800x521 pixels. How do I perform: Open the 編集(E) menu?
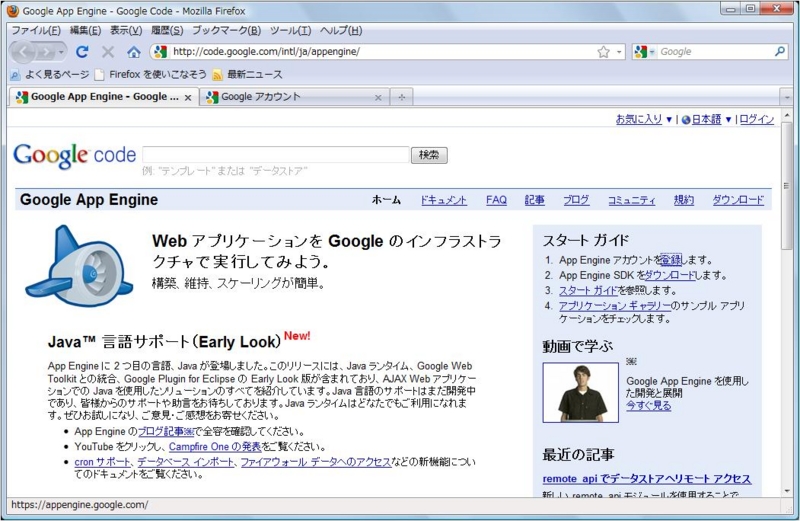[x=85, y=31]
